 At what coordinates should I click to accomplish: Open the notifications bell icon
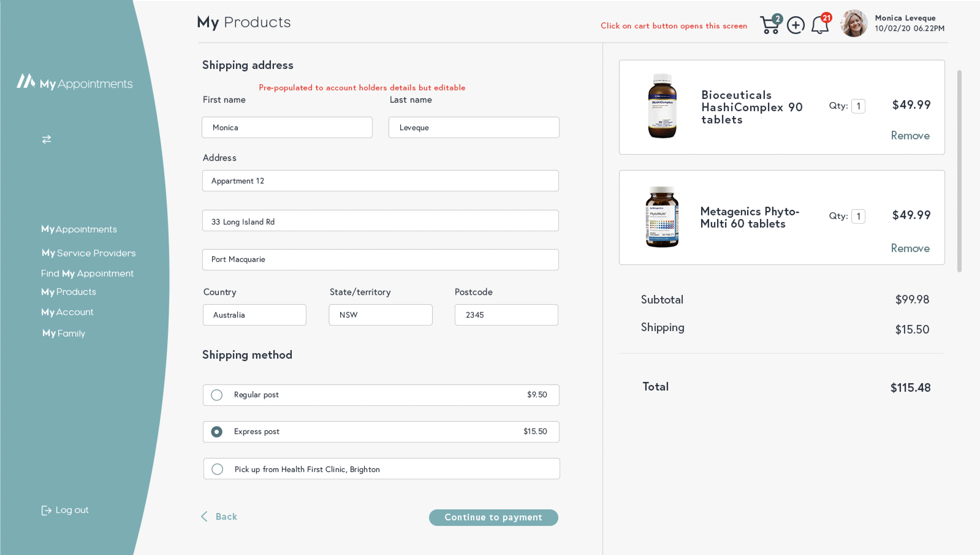point(819,25)
